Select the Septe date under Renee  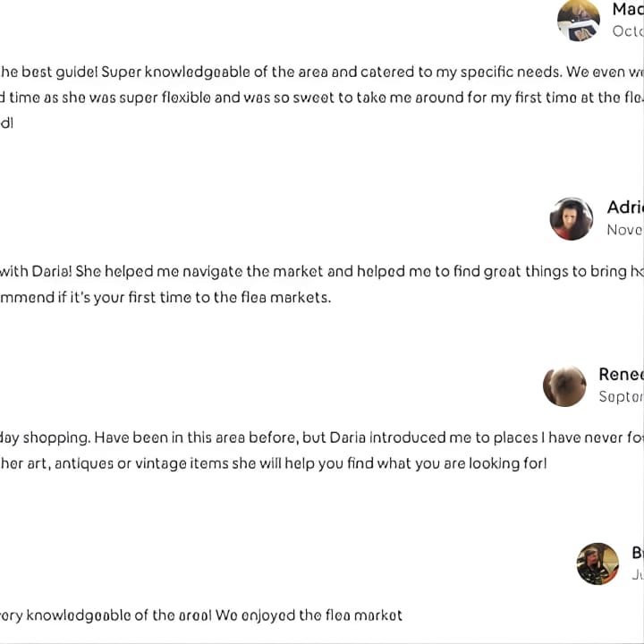(621, 396)
